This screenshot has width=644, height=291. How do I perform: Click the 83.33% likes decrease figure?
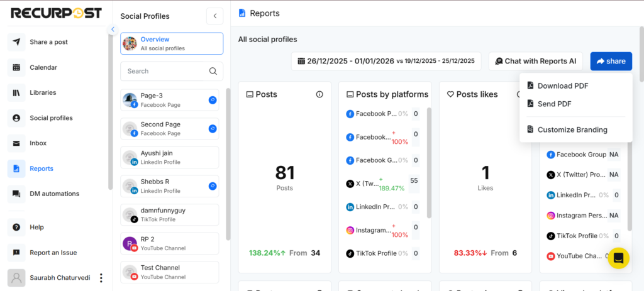point(470,253)
